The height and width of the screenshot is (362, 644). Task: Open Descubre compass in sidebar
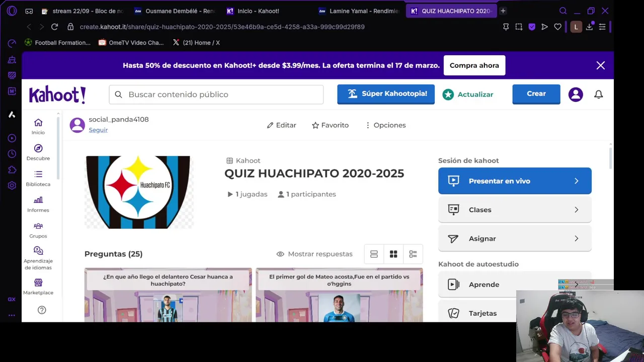coord(38,152)
